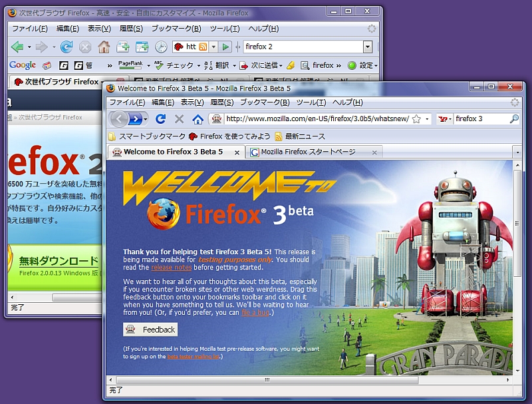The width and height of the screenshot is (532, 404).
Task: Open ブックマーク(B) menu in Firefox 3 window
Action: tap(265, 102)
